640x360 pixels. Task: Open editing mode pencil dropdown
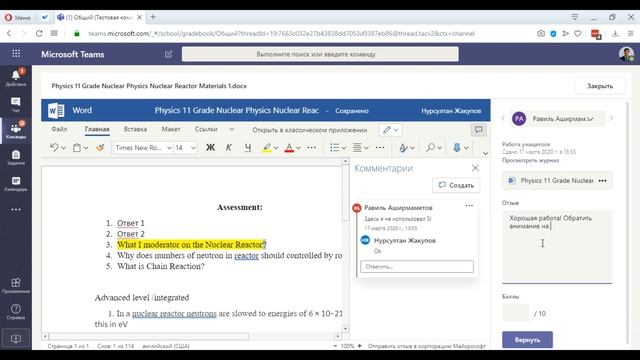[390, 130]
